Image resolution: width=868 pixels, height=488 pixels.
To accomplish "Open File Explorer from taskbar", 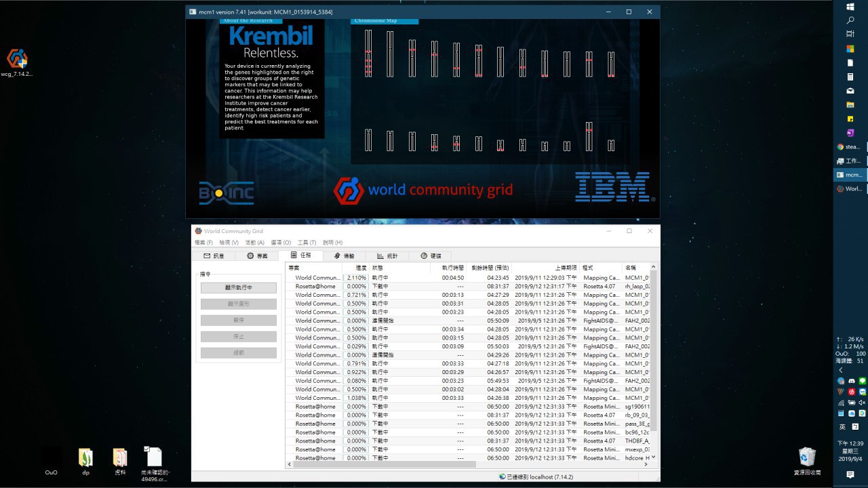I will click(850, 105).
